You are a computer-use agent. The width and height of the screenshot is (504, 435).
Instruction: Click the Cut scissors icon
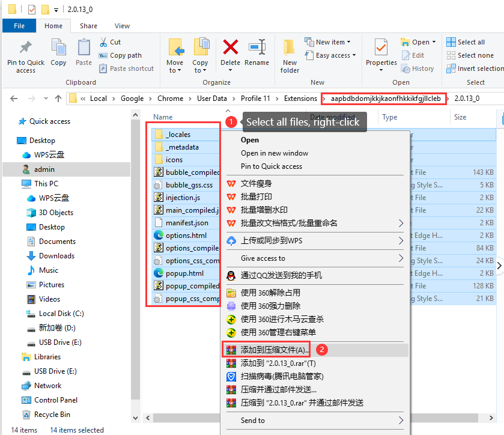point(103,42)
